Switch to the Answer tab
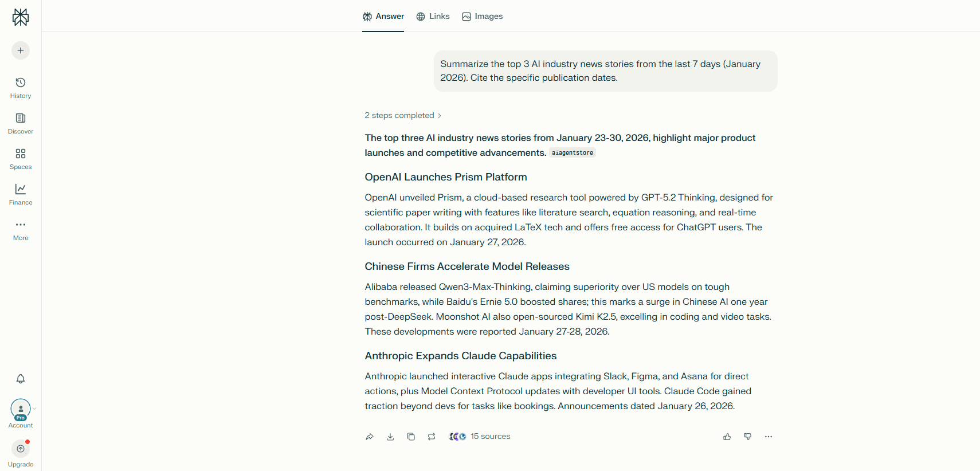This screenshot has height=471, width=980. [x=383, y=16]
